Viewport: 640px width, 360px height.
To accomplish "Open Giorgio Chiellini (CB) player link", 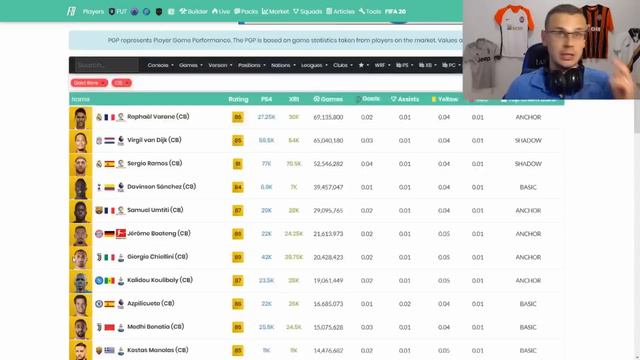I will (x=158, y=257).
